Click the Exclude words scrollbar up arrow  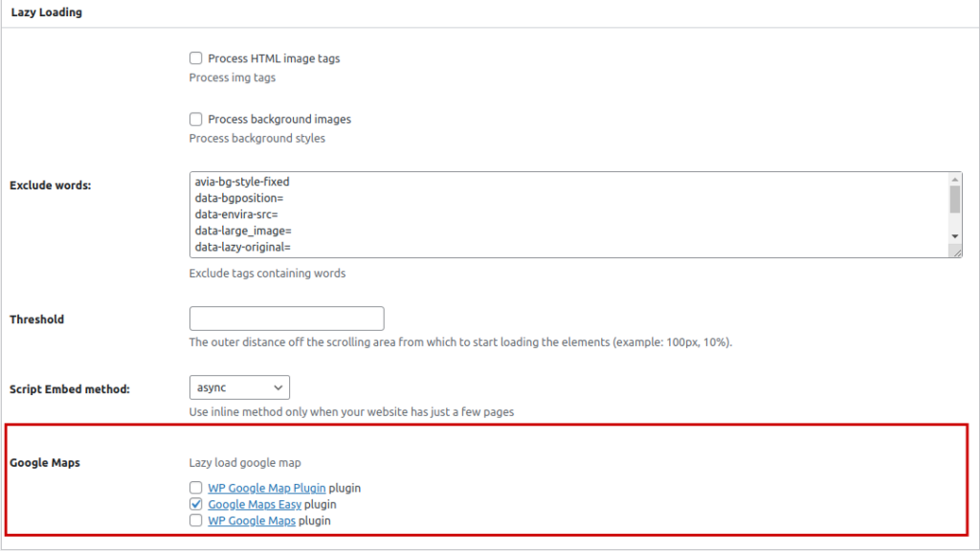(x=954, y=180)
